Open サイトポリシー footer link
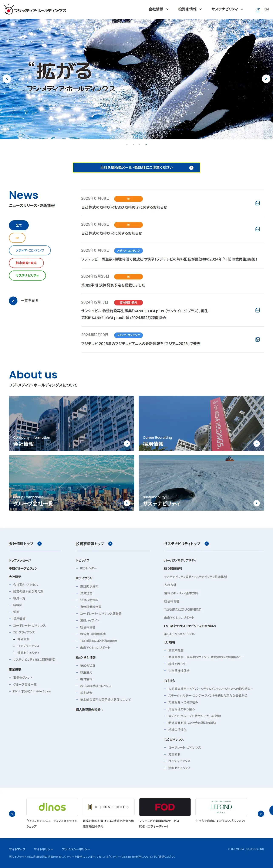Viewport: 273px width, 868px height. tap(43, 849)
